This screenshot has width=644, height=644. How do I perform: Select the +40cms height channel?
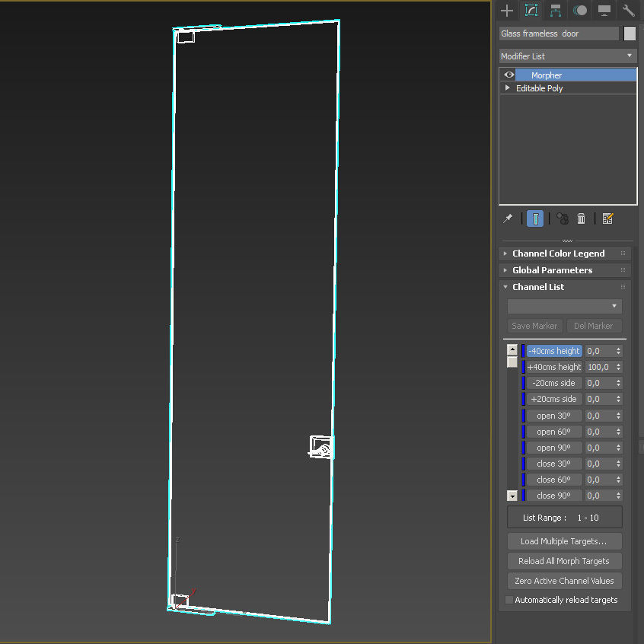[x=553, y=367]
